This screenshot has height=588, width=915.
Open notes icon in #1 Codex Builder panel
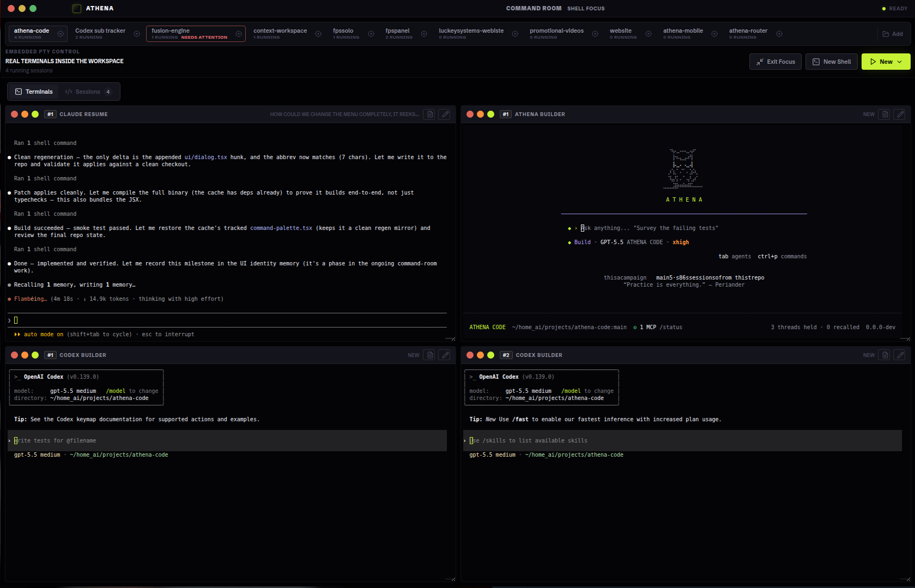click(430, 355)
